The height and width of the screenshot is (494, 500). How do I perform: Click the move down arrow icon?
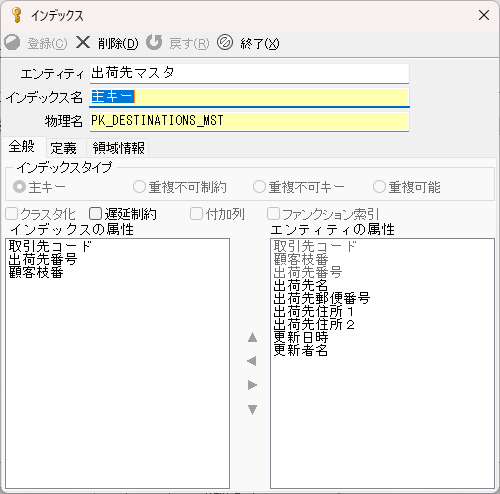tap(252, 409)
